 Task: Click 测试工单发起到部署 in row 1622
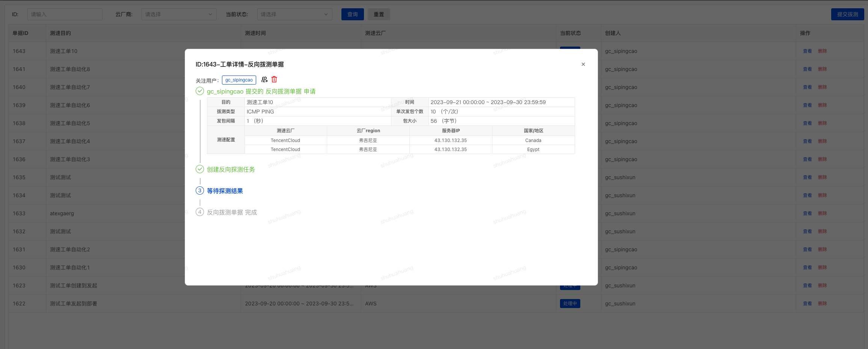(x=74, y=304)
